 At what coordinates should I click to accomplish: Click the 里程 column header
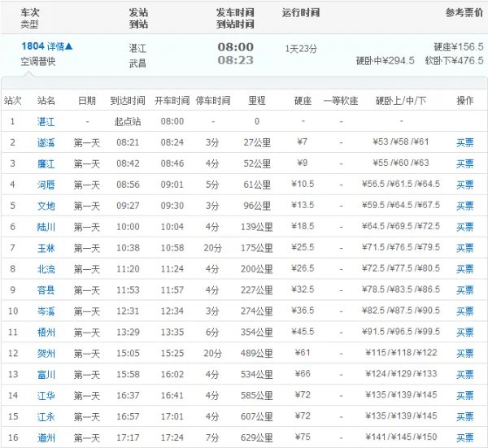point(257,101)
